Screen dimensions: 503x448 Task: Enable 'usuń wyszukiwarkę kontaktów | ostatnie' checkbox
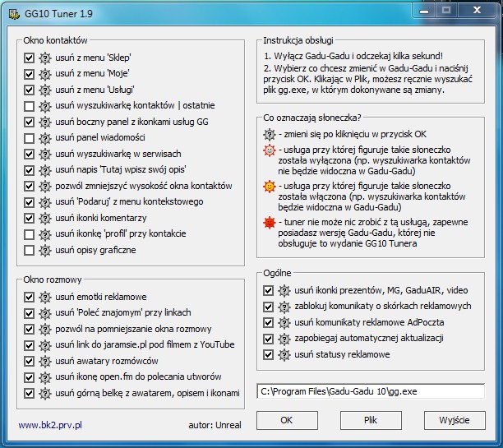tap(29, 106)
